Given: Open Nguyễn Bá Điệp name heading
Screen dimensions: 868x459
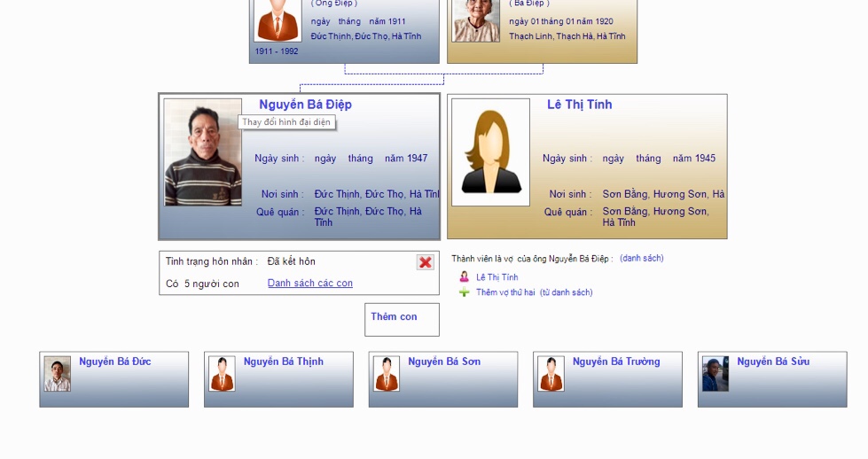Looking at the screenshot, I should coord(305,105).
